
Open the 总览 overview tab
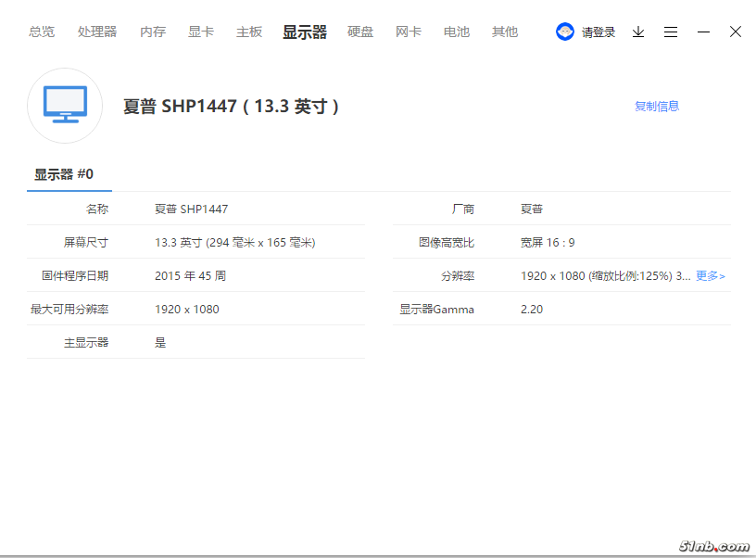pyautogui.click(x=42, y=32)
